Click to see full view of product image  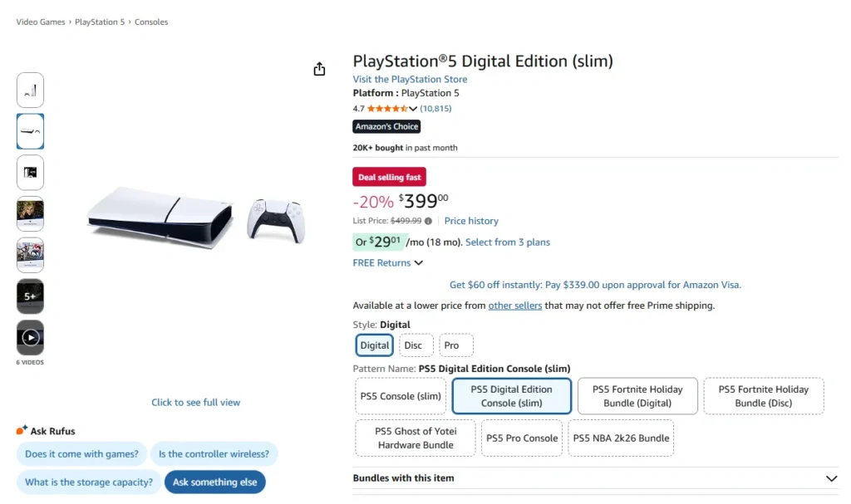coord(195,402)
